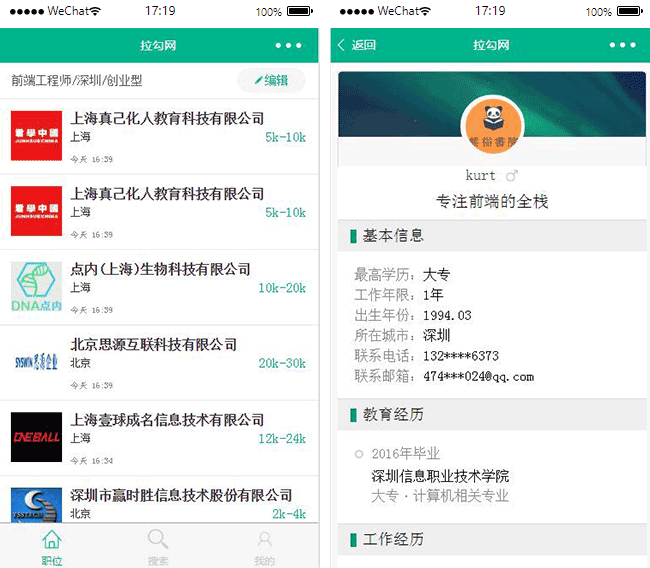The image size is (650, 568).
Task: Open more options menu on profile screen
Action: coord(622,45)
